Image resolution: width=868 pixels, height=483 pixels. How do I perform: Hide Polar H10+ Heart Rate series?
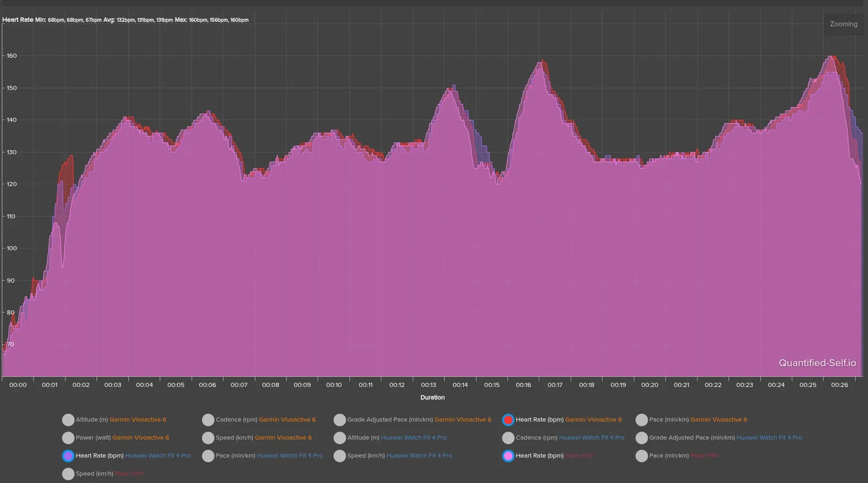[508, 456]
